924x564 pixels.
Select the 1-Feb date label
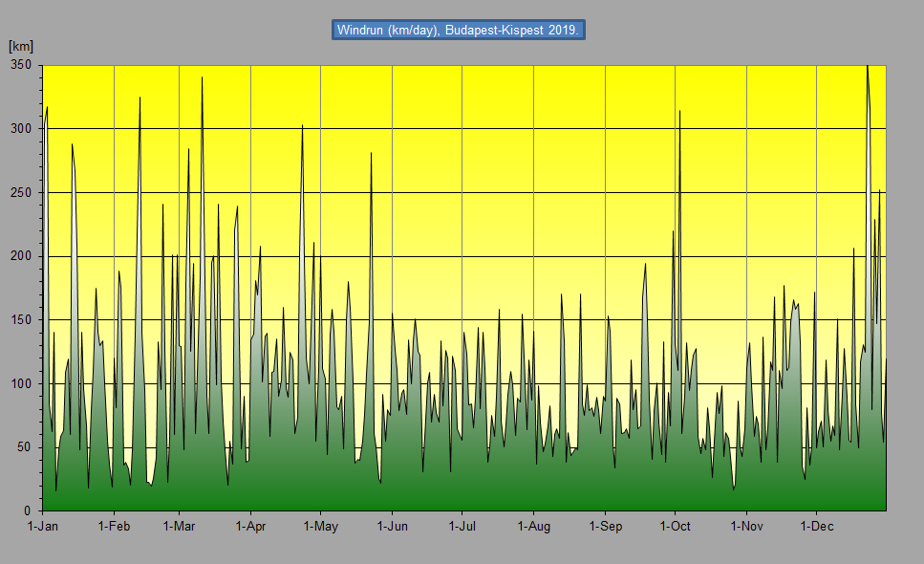[114, 527]
